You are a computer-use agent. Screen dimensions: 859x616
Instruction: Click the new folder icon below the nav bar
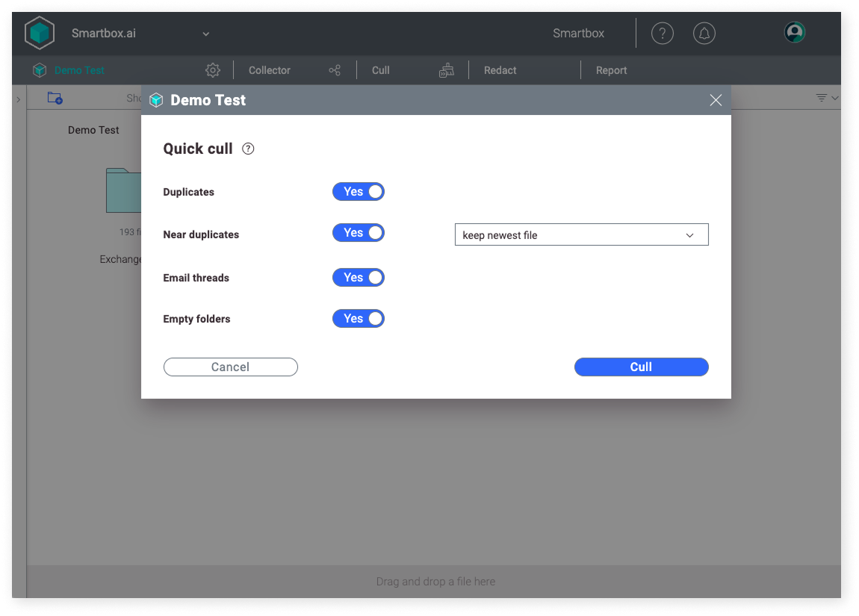(55, 98)
